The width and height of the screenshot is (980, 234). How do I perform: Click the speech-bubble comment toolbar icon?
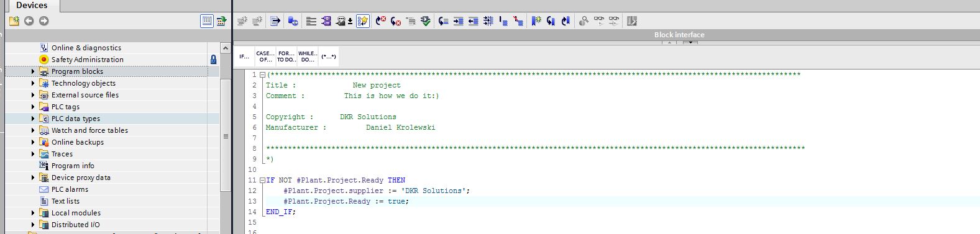click(x=341, y=21)
